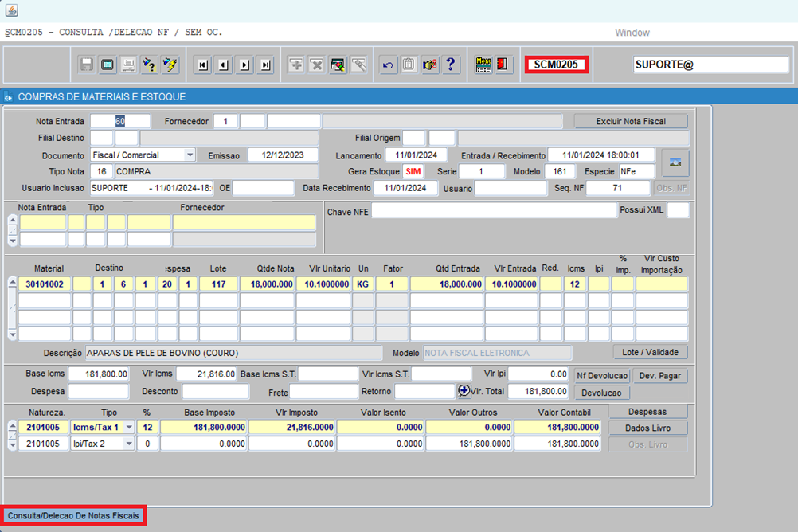Click Valor Outros 181,800.0000 in Ipi row

pos(469,444)
